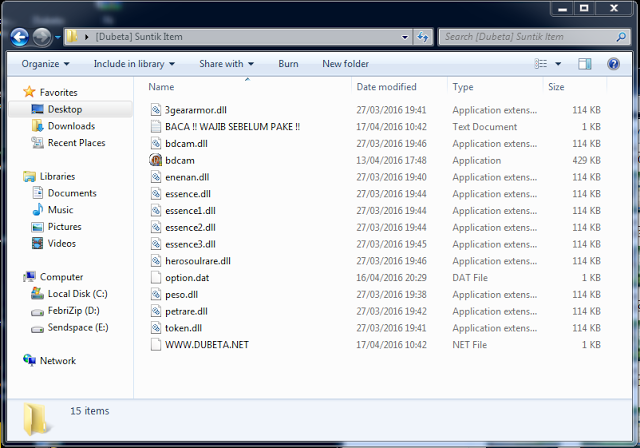The width and height of the screenshot is (640, 448).
Task: Select the bdcam.dll file icon
Action: click(x=156, y=143)
